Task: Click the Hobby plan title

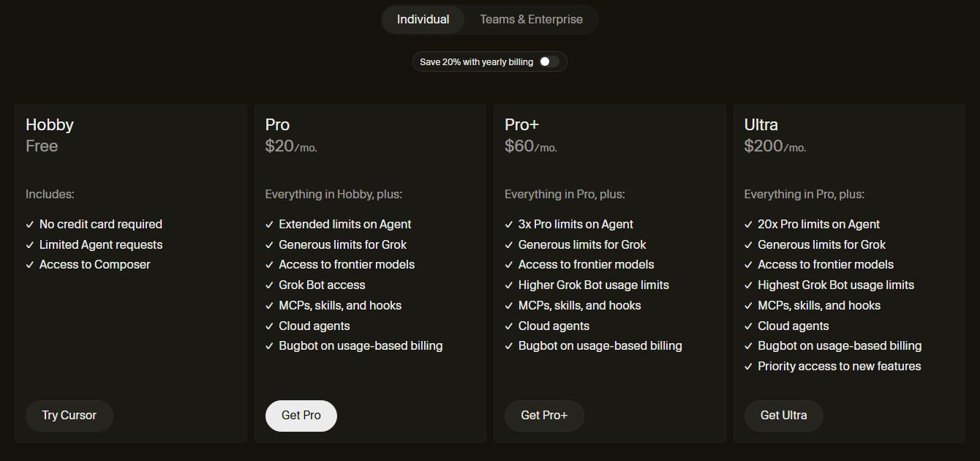Action: (50, 125)
